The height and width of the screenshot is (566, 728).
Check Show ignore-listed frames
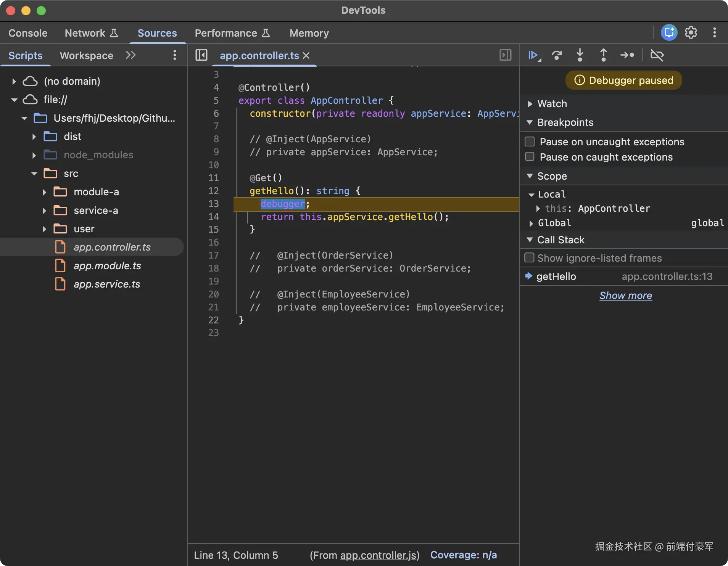point(529,258)
